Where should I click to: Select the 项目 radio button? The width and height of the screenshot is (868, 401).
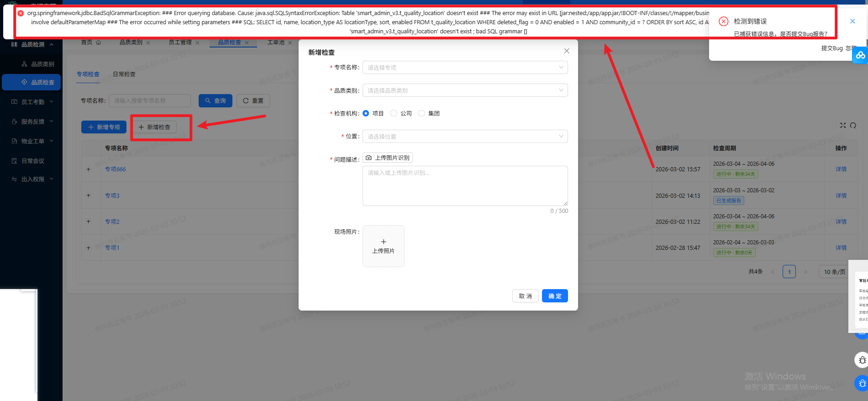coord(366,113)
